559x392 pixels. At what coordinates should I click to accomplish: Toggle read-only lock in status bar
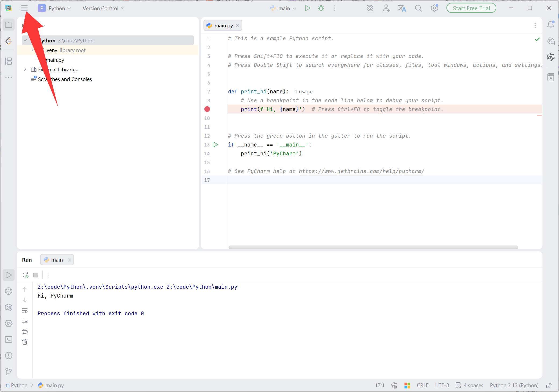(549, 386)
